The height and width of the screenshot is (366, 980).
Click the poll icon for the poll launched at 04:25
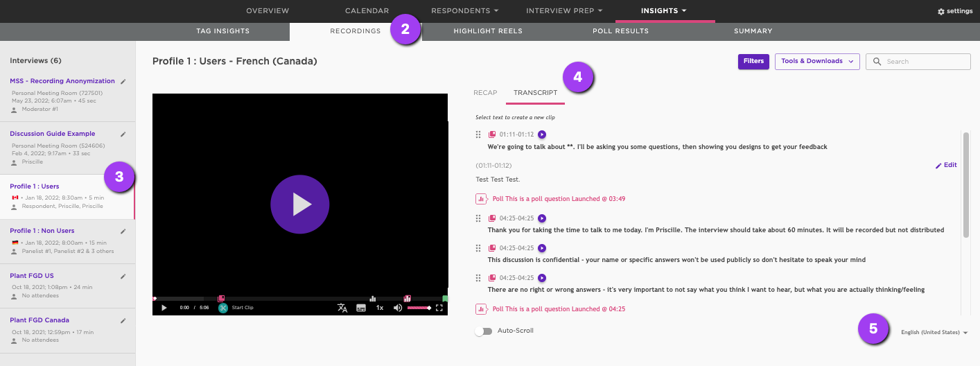click(x=481, y=309)
